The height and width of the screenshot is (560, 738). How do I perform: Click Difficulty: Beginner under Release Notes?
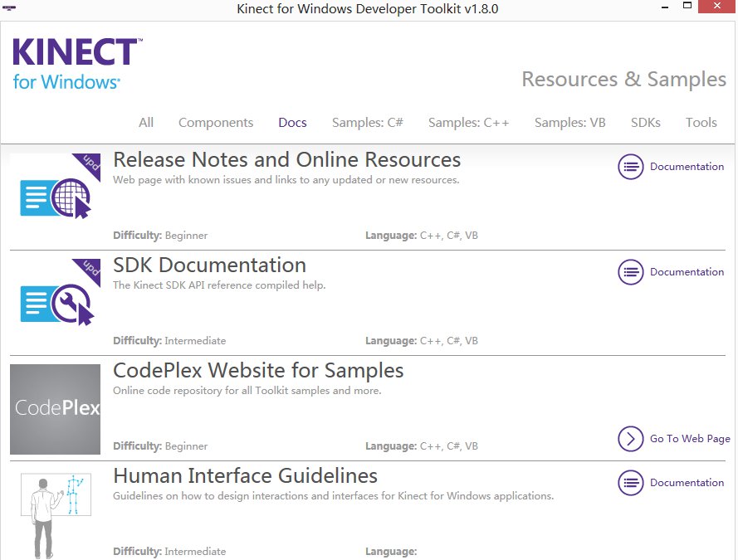(x=160, y=236)
